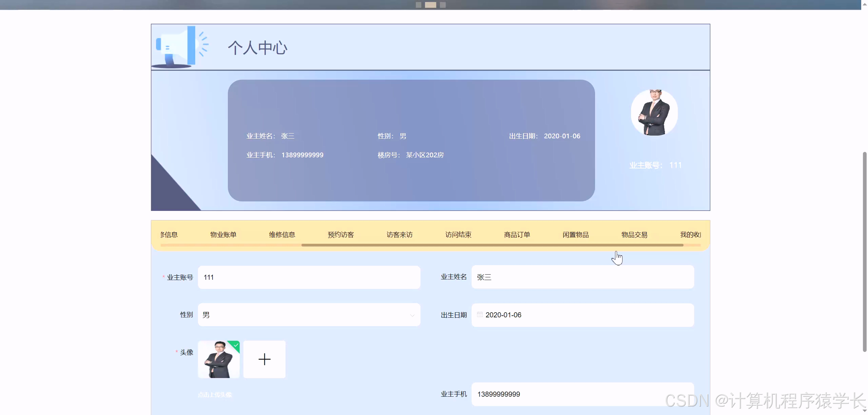The height and width of the screenshot is (415, 868).
Task: Open the date picker showing 2020-01-06
Action: (581, 315)
